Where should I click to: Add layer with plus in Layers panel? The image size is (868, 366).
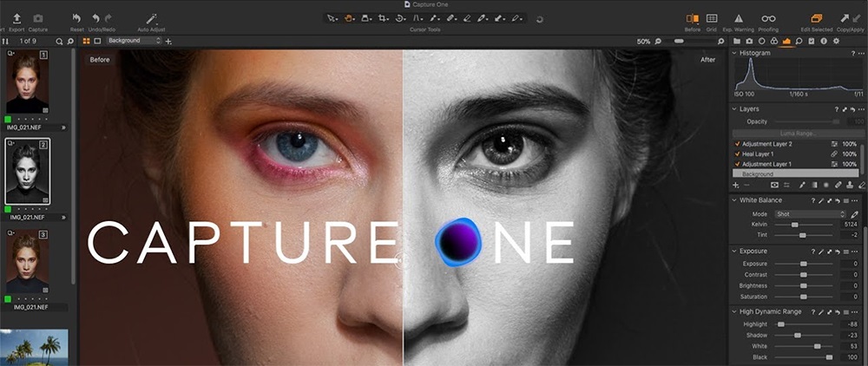coord(736,185)
